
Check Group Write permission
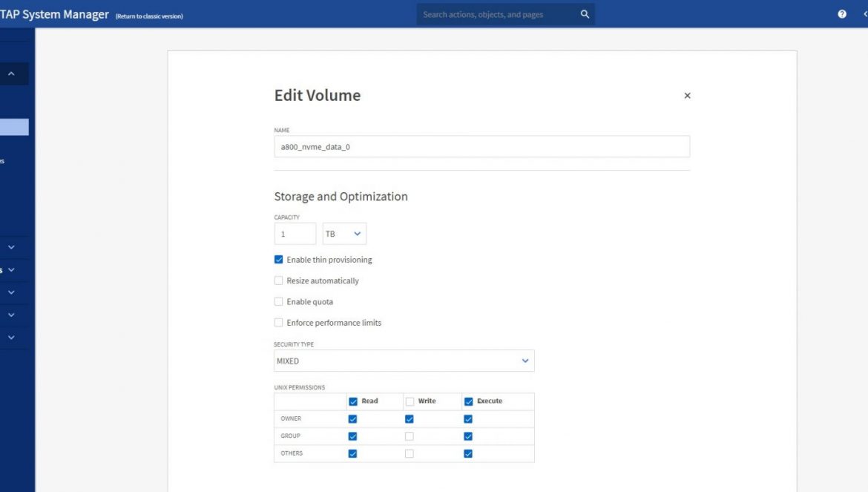coord(409,436)
